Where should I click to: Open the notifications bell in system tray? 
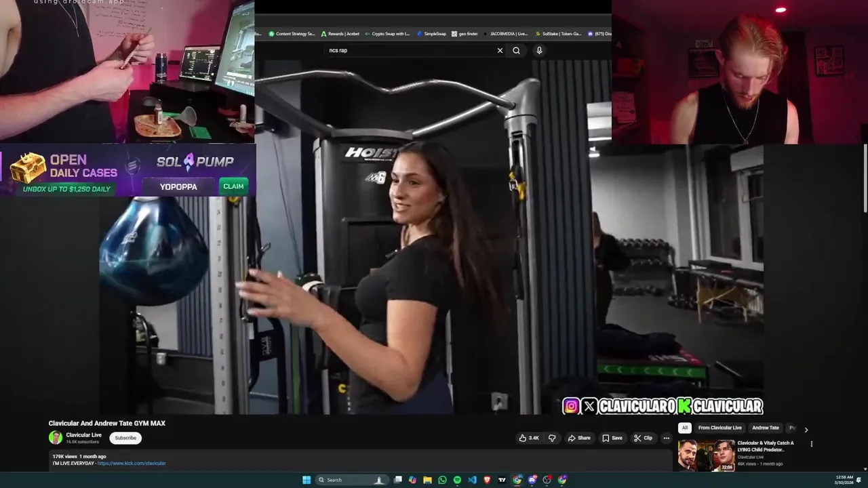[x=859, y=480]
